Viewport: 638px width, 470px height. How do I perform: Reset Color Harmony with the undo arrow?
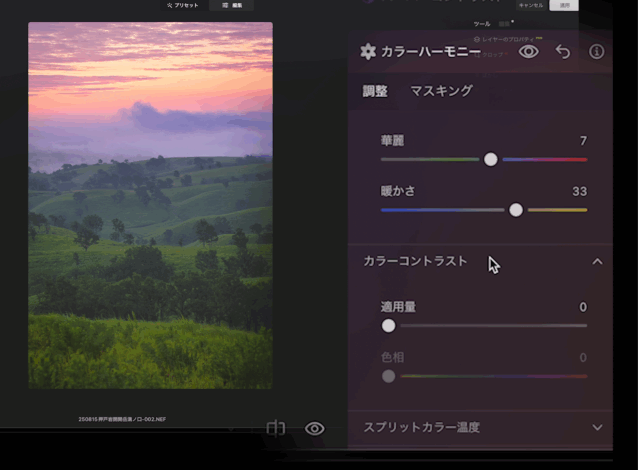click(x=563, y=52)
